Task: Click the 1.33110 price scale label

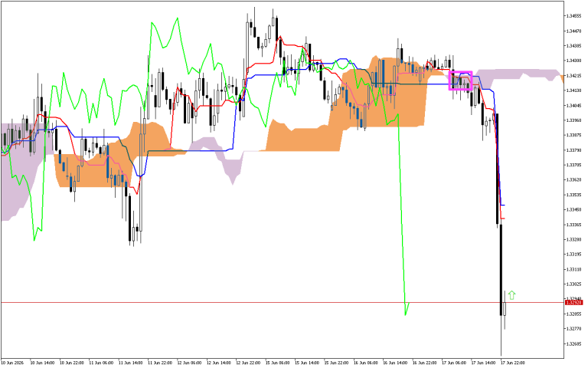Action: (574, 269)
